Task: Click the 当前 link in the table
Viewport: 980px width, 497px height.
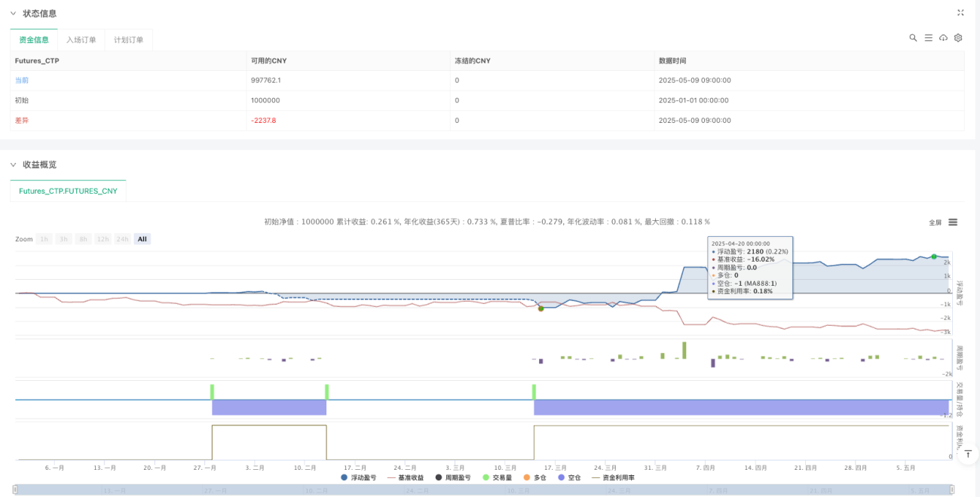Action: coord(22,80)
